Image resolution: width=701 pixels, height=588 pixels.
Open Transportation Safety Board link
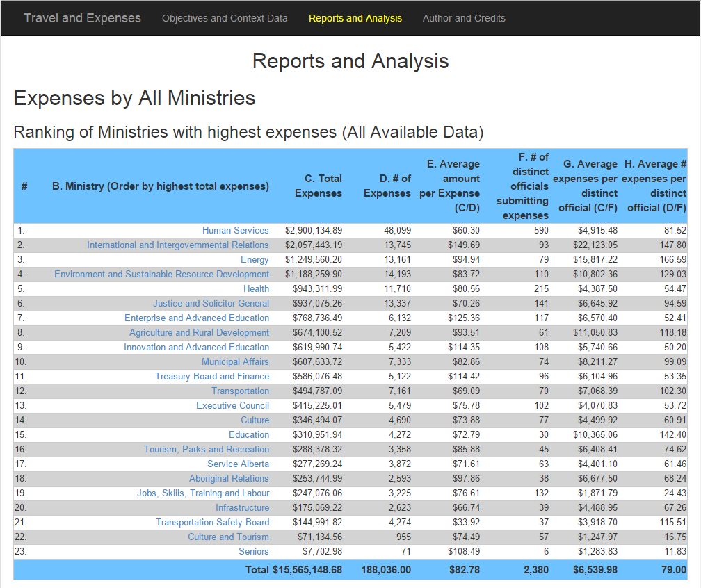pos(212,523)
